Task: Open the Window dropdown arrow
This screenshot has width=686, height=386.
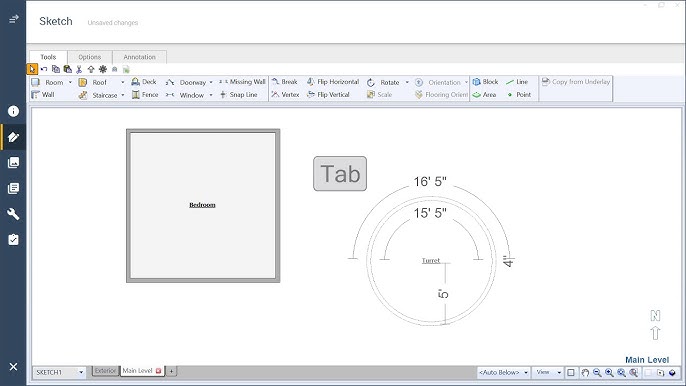Action: (x=211, y=95)
